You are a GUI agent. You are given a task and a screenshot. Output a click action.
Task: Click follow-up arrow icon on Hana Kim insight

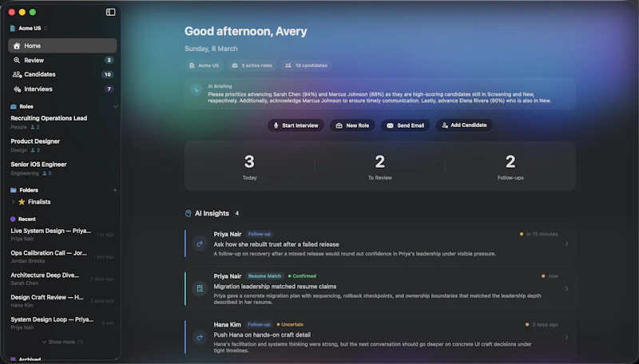[x=200, y=337]
